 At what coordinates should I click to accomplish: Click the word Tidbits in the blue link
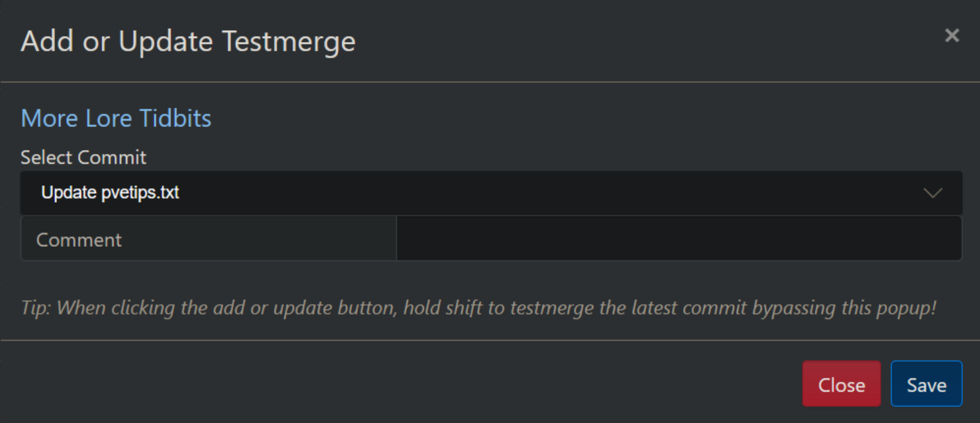[x=176, y=119]
